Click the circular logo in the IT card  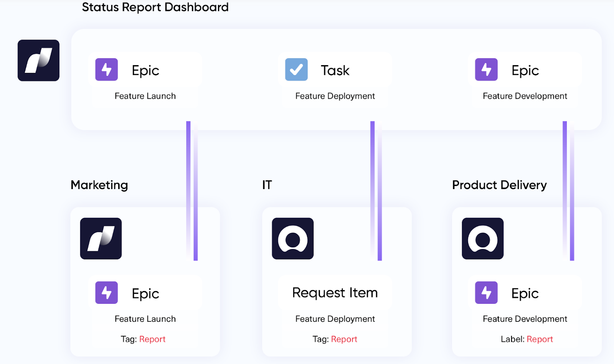coord(293,239)
